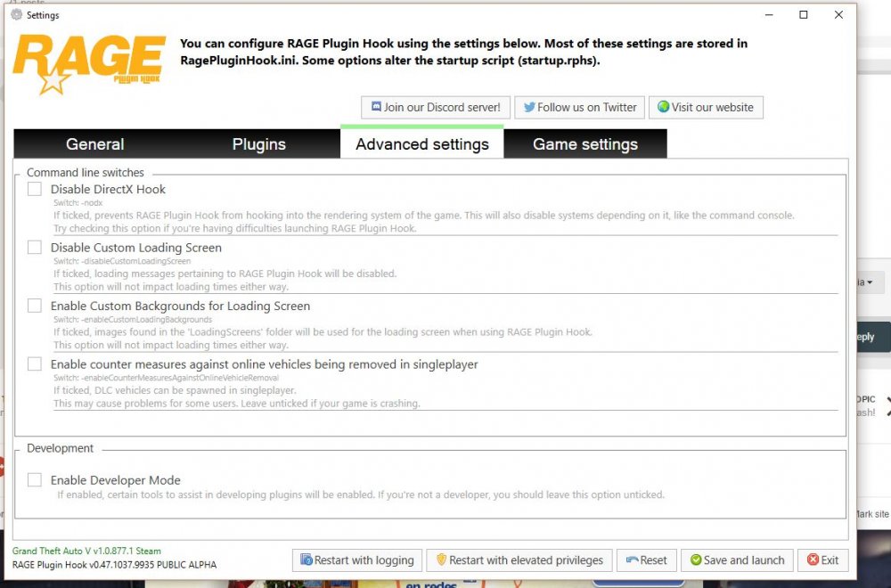
Task: Enable Custom Backgrounds for Loading Screen checkbox
Action: click(x=35, y=306)
